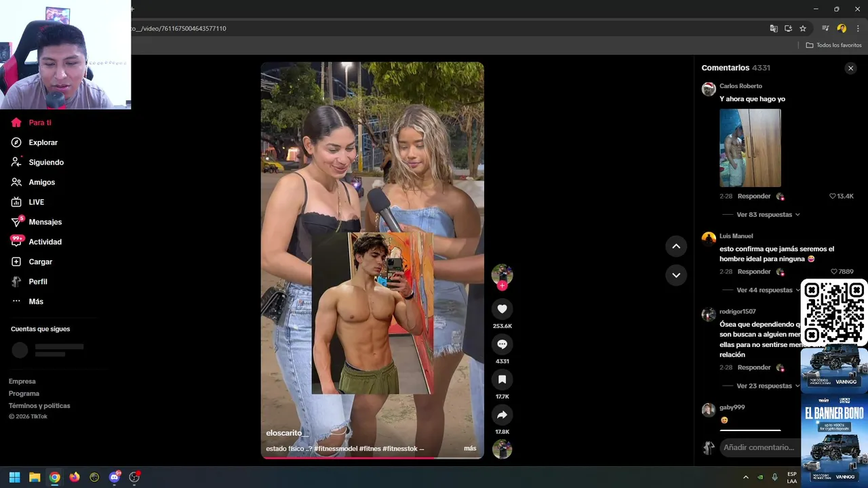Viewport: 868px width, 488px height.
Task: Click the ESP LAA language indicator
Action: [x=792, y=477]
